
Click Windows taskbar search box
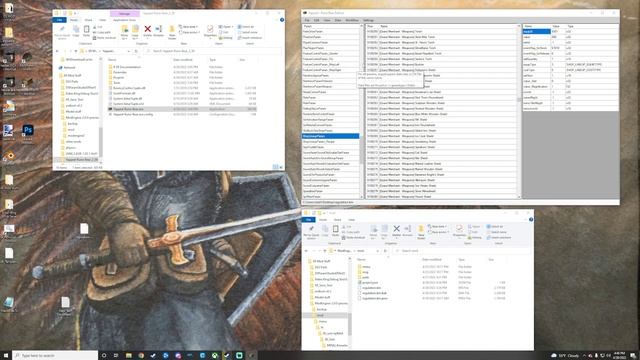tap(55, 356)
